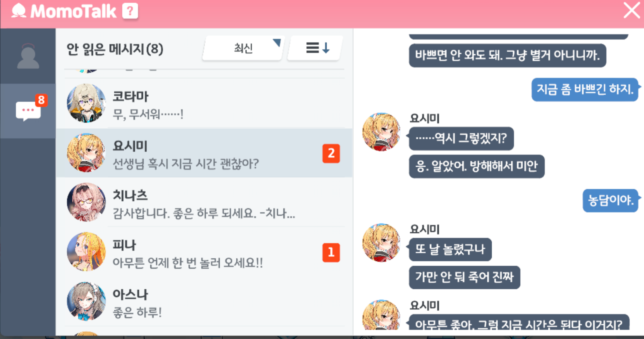Screen dimensions: 644x339
Task: Open the student profile sidebar icon
Action: (x=28, y=56)
